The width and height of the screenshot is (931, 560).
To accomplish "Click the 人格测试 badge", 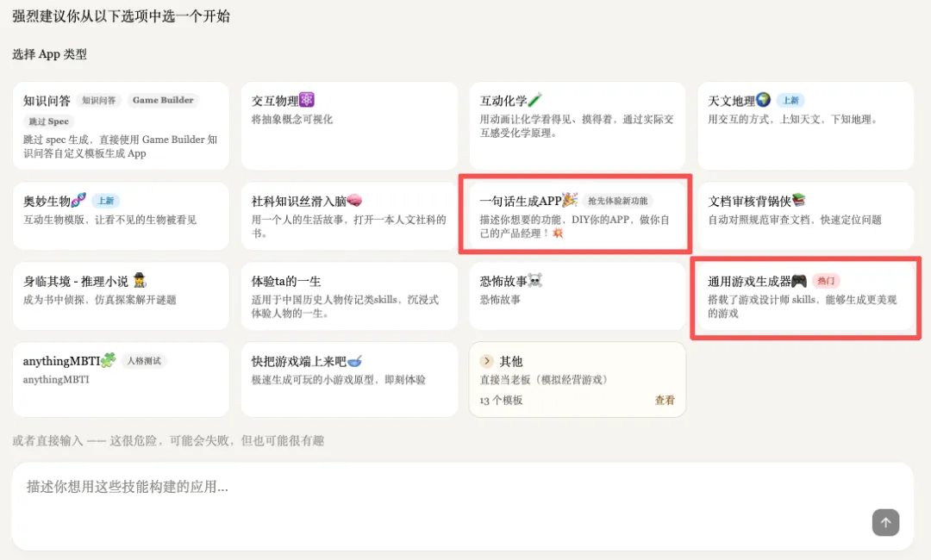I will tap(144, 361).
